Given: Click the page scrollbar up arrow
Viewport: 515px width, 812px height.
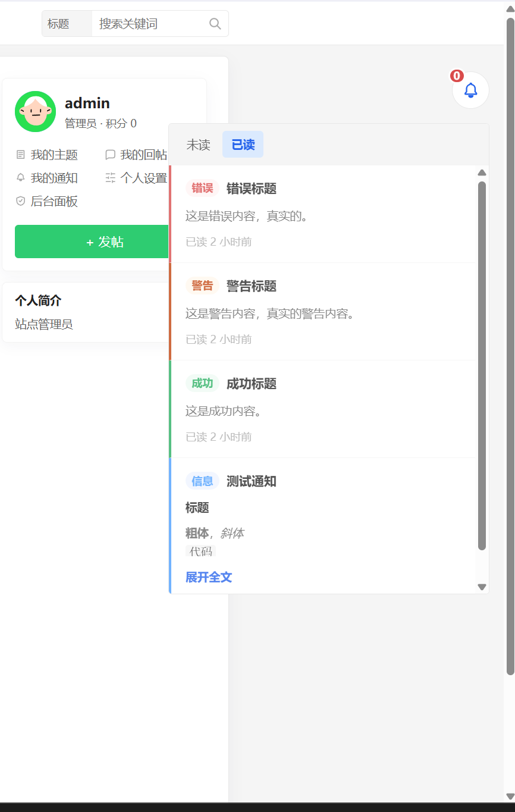Looking at the screenshot, I should tap(510, 8).
